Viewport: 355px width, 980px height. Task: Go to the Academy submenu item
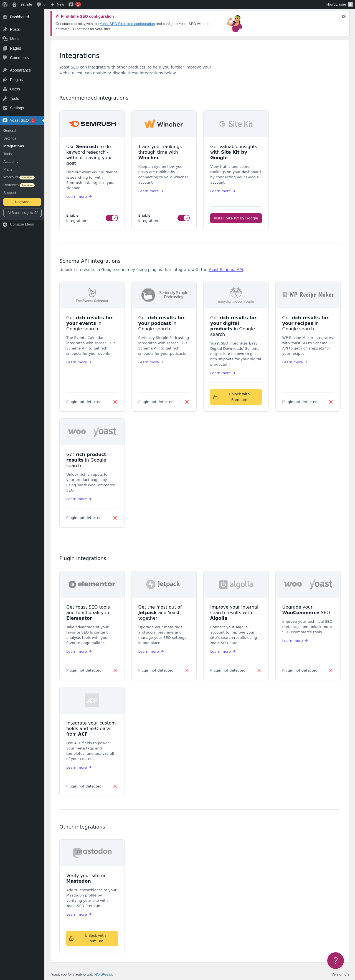click(11, 162)
